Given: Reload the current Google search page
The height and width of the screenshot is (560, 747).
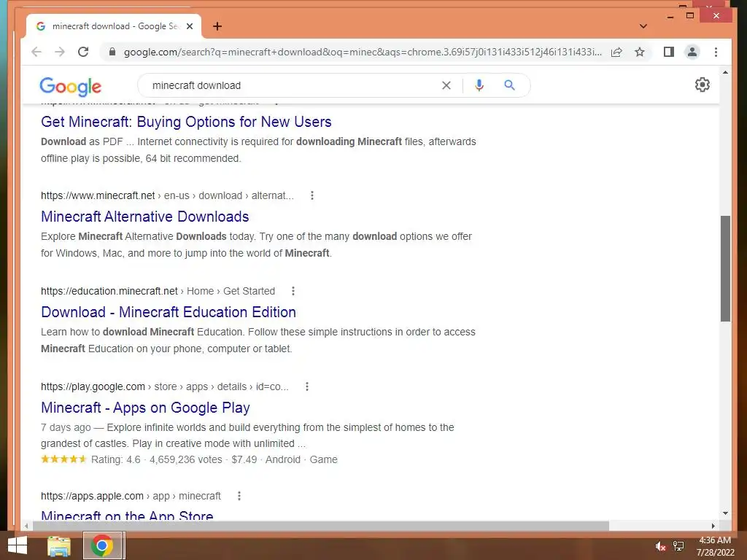Looking at the screenshot, I should pos(83,52).
